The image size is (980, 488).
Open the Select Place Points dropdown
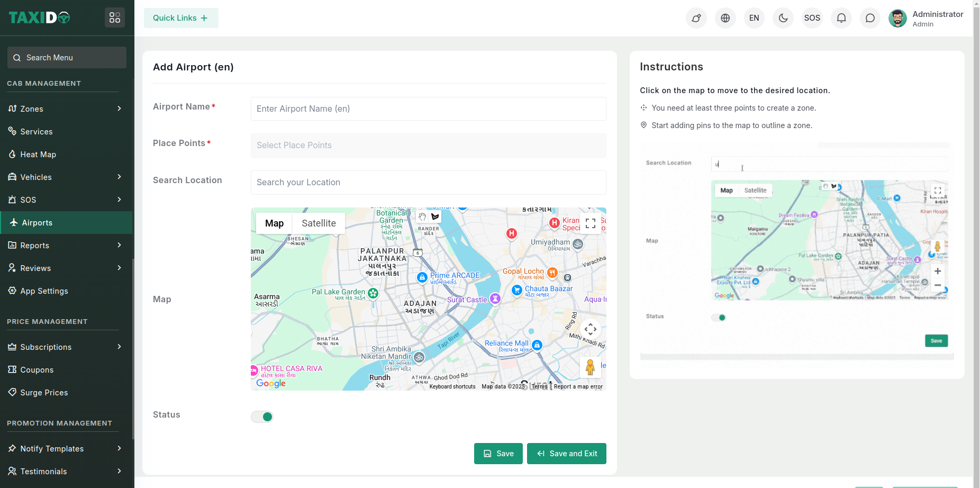(x=428, y=146)
